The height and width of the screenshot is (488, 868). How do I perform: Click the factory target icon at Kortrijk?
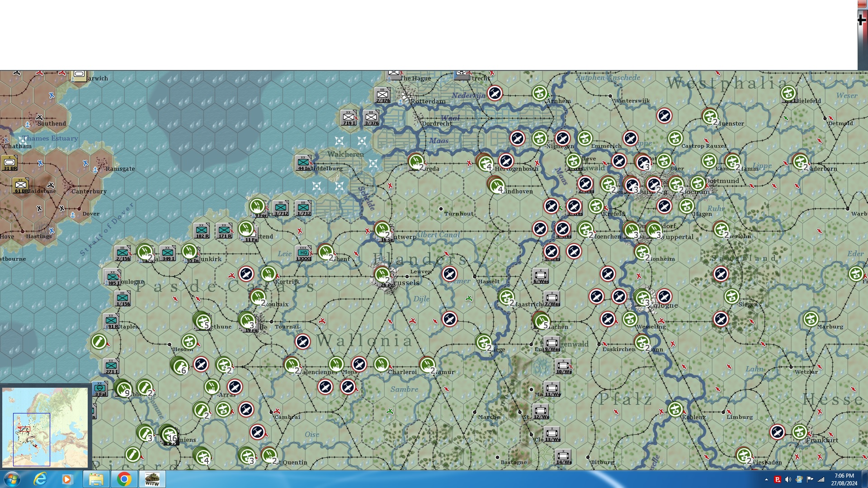[x=269, y=274]
